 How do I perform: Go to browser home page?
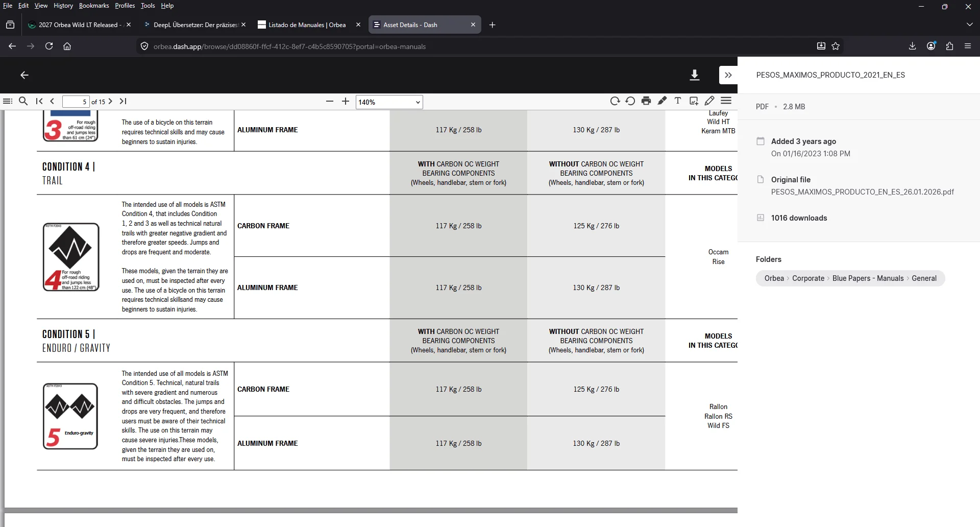coord(67,46)
